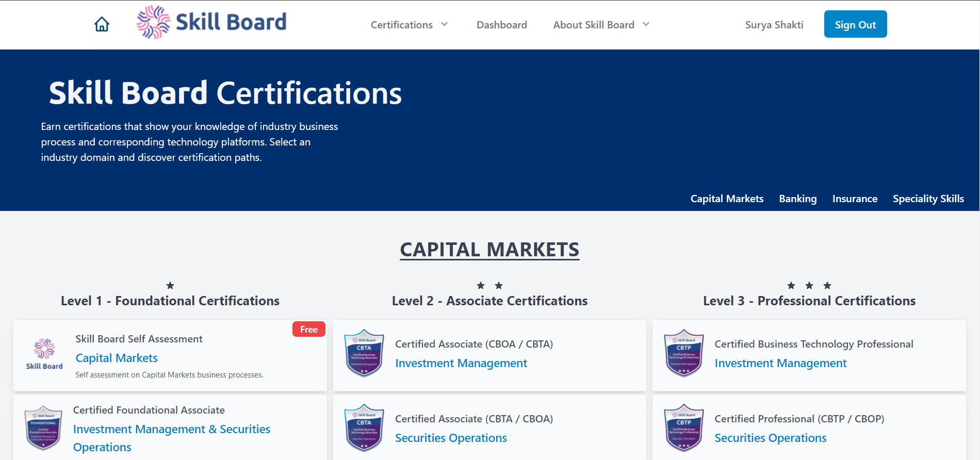The width and height of the screenshot is (980, 460).
Task: Click CBTP badge for Investment Management professional
Action: coord(684,353)
